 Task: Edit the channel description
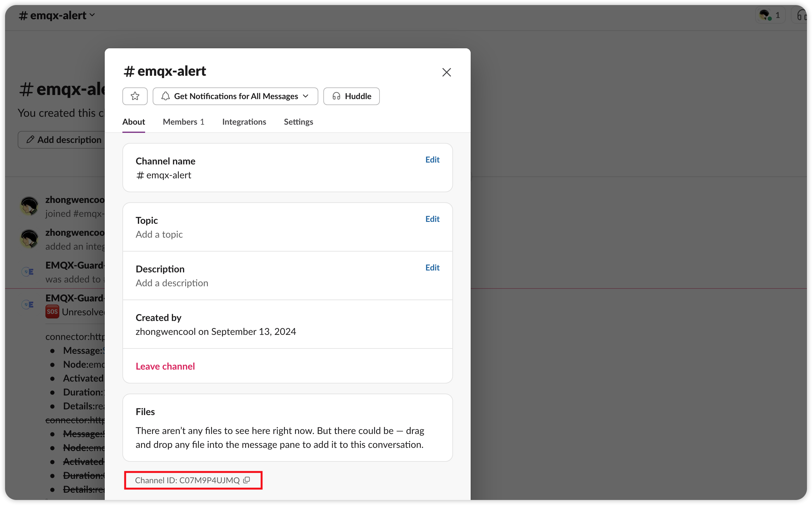tap(432, 268)
